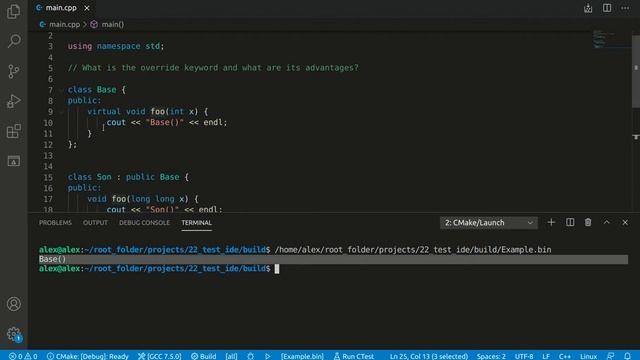Maximize panel with the up chevron
The height and width of the screenshot is (360, 640).
tap(607, 222)
